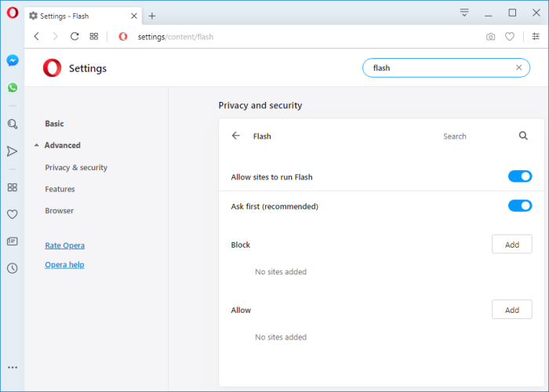549x392 pixels.
Task: Return from Flash using back arrow
Action: coord(236,136)
